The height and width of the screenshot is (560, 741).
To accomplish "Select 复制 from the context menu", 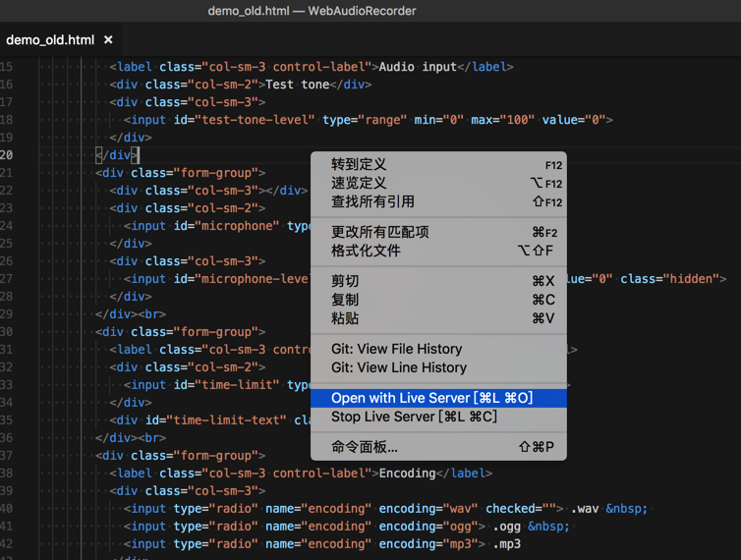I will 346,301.
